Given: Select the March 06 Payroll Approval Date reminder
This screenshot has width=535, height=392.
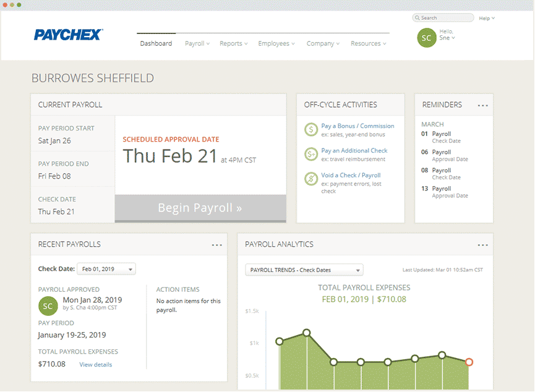Looking at the screenshot, I should tap(445, 155).
